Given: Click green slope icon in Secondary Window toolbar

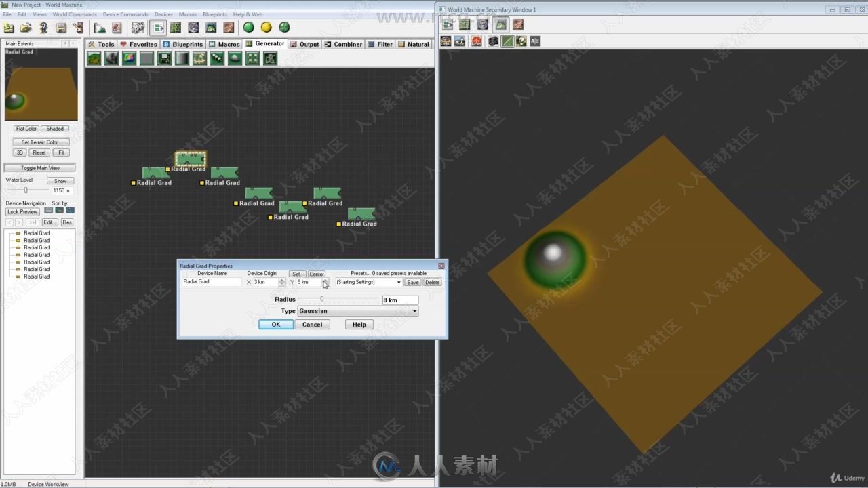Looking at the screenshot, I should (507, 41).
